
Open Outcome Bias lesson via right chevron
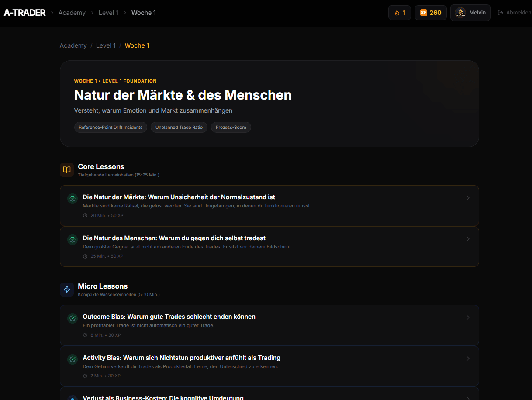coord(468,317)
